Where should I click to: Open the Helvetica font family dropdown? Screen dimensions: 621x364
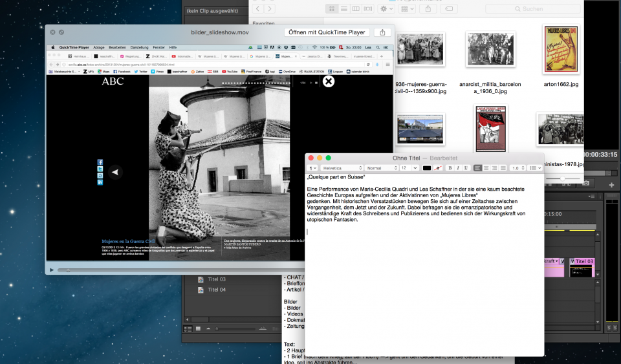point(342,168)
